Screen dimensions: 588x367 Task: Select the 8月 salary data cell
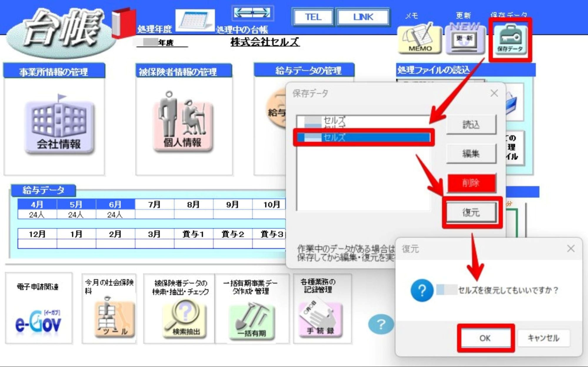click(194, 204)
